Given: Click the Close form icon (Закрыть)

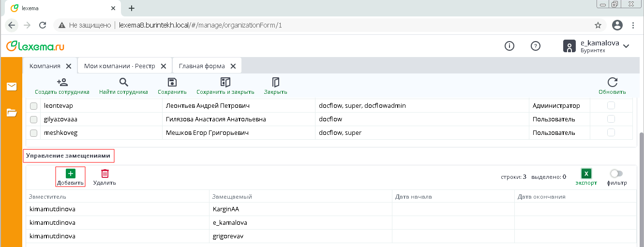Looking at the screenshot, I should point(275,83).
